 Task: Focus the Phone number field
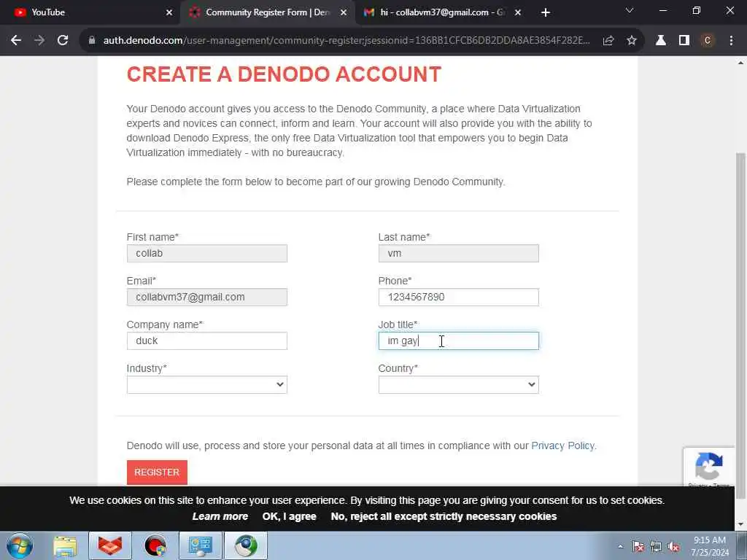pos(458,297)
